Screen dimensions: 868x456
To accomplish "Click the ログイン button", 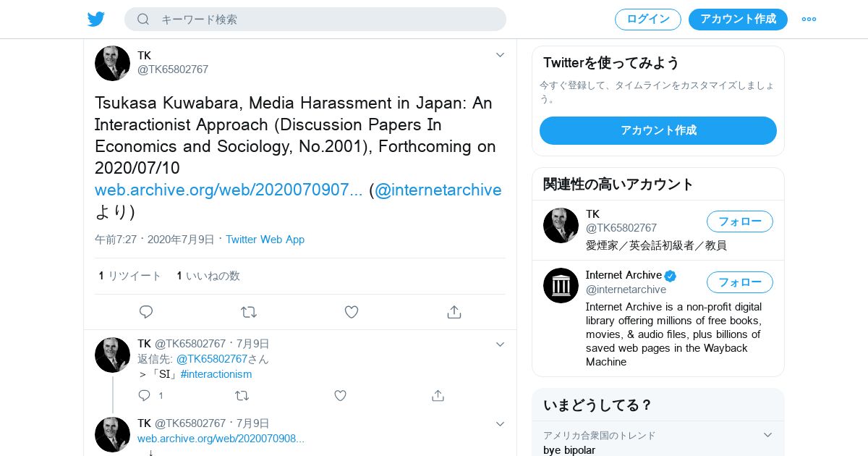I will coord(647,20).
